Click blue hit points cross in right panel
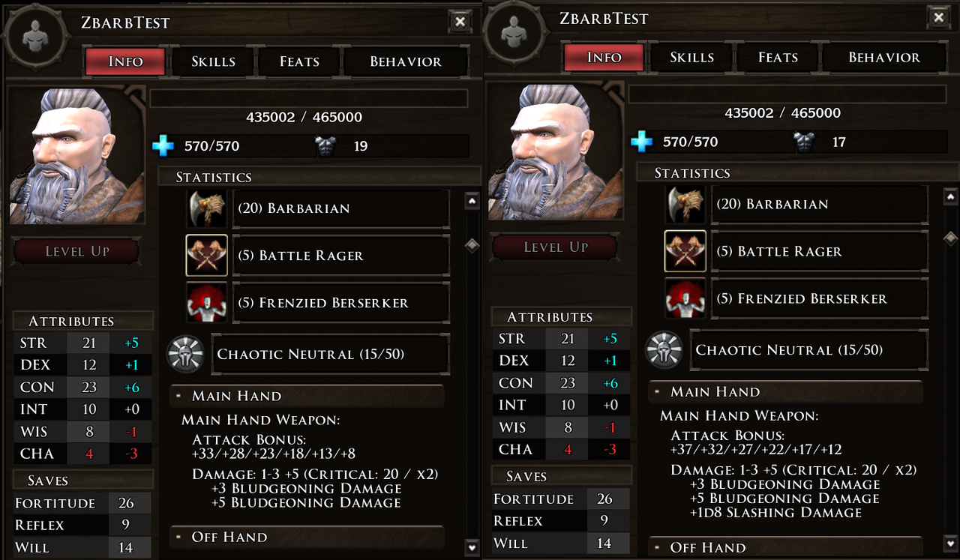This screenshot has height=560, width=960. [x=641, y=141]
